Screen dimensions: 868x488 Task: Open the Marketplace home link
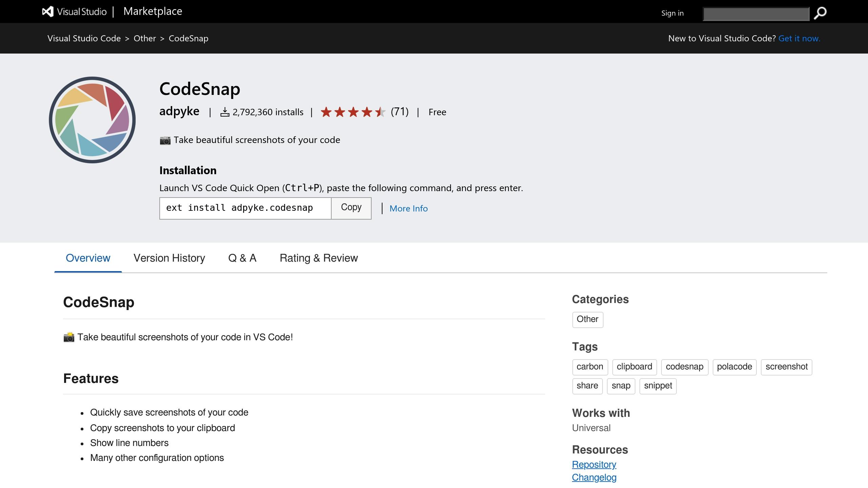pos(153,11)
